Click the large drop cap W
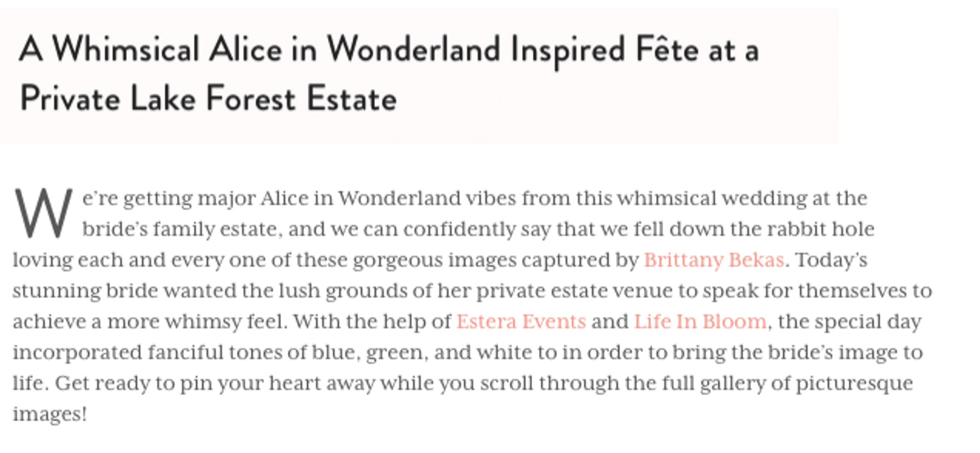The image size is (980, 453). pyautogui.click(x=43, y=213)
